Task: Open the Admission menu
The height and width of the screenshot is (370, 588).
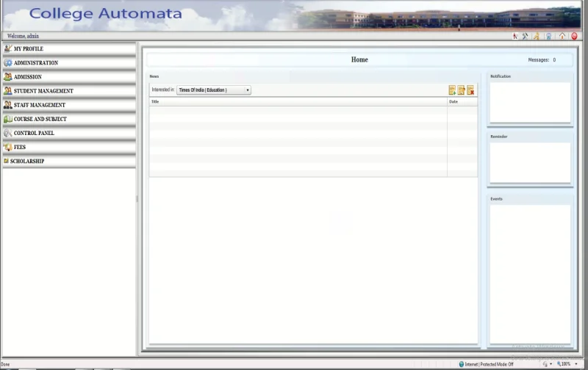Action: [27, 77]
